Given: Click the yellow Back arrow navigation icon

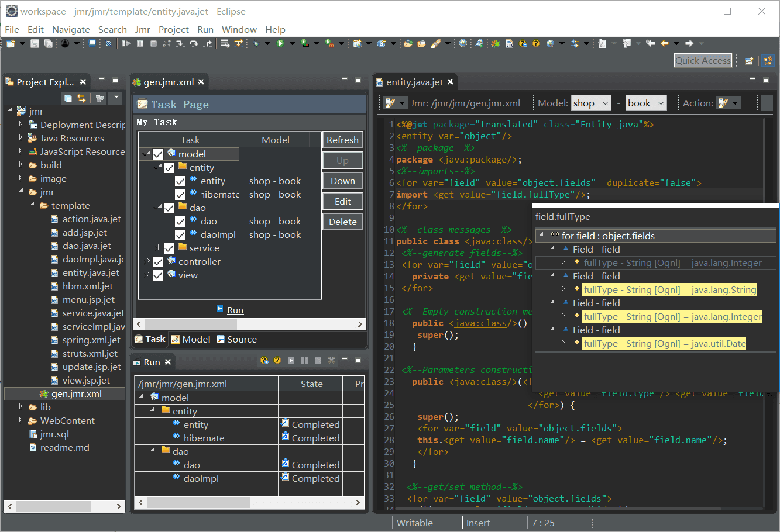Looking at the screenshot, I should pos(664,43).
